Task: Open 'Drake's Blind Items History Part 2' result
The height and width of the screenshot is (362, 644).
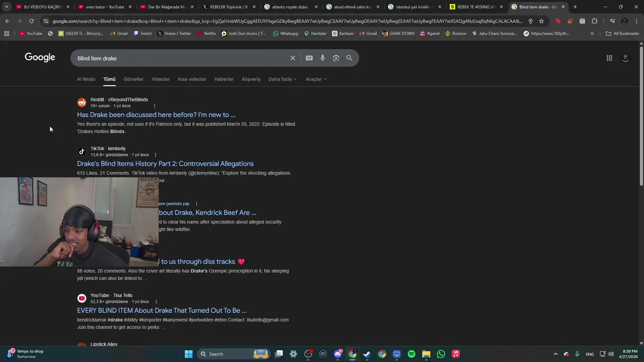Action: pos(165,163)
